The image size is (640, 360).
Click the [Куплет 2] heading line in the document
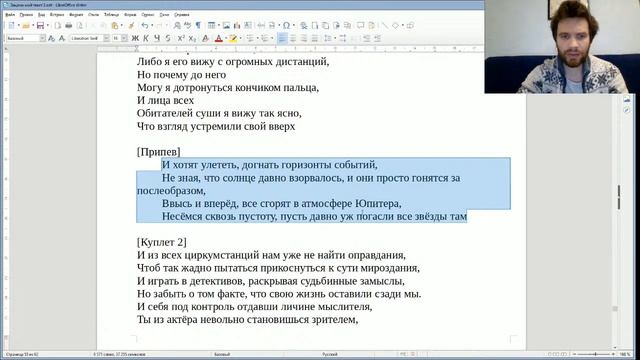pos(162,242)
